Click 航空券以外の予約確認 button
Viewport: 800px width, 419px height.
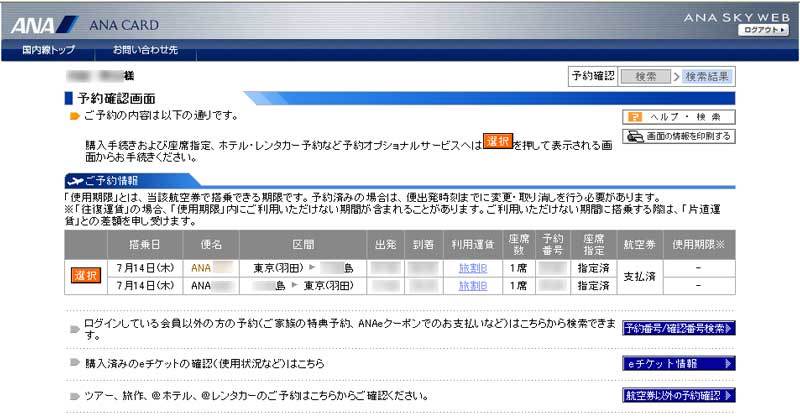678,396
